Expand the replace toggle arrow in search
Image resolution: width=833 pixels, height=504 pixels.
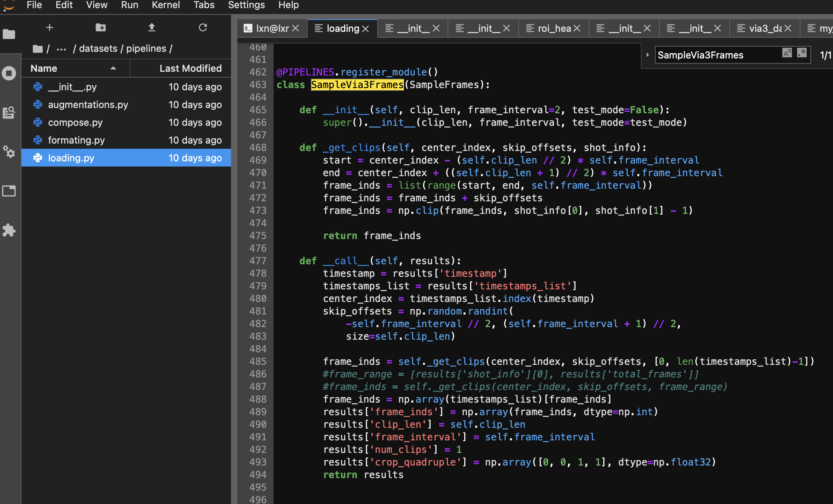pyautogui.click(x=648, y=55)
